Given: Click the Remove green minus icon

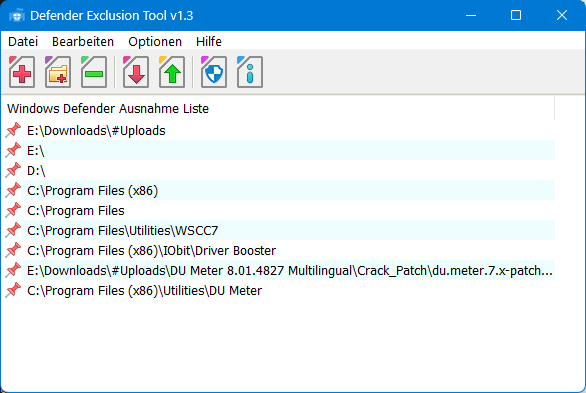Looking at the screenshot, I should click(x=93, y=72).
